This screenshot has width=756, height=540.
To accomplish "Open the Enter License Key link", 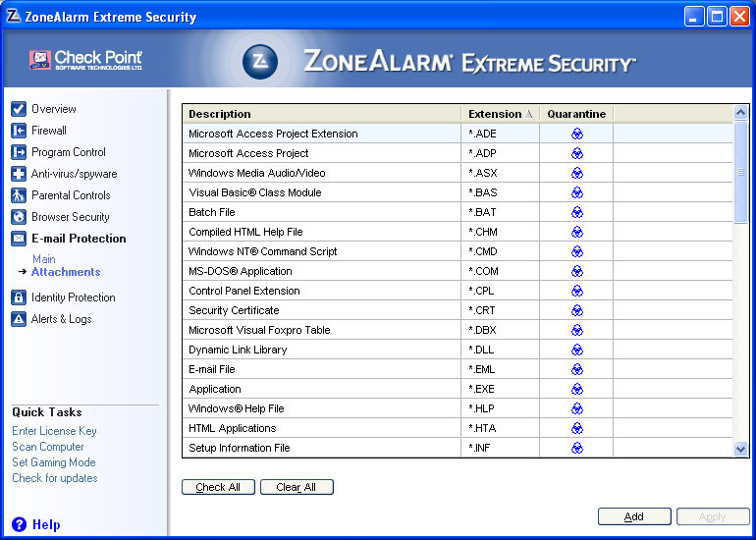I will coord(54,431).
